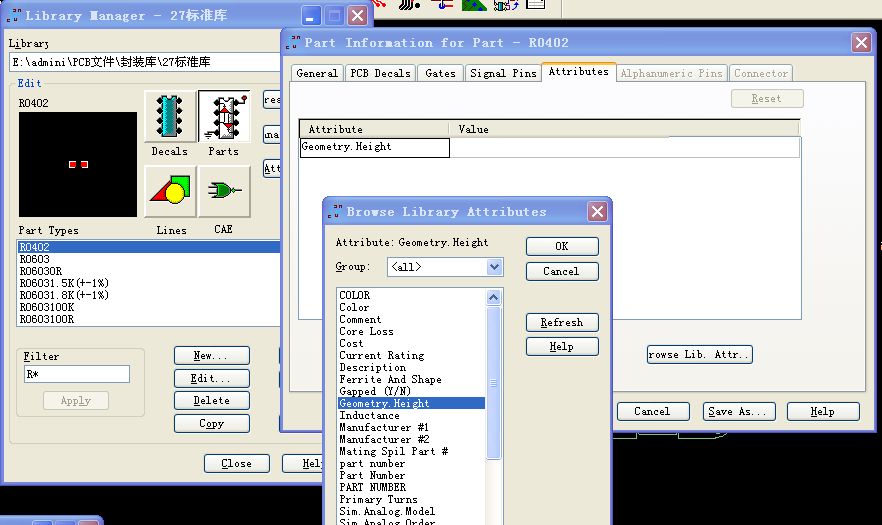The image size is (882, 525).
Task: Open the Signal Pins tab
Action: [x=503, y=73]
